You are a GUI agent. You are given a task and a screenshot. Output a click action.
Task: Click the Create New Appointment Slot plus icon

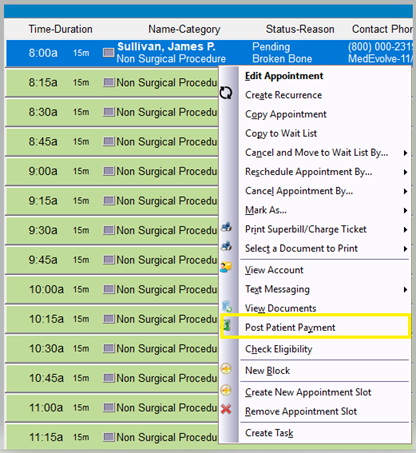226,390
